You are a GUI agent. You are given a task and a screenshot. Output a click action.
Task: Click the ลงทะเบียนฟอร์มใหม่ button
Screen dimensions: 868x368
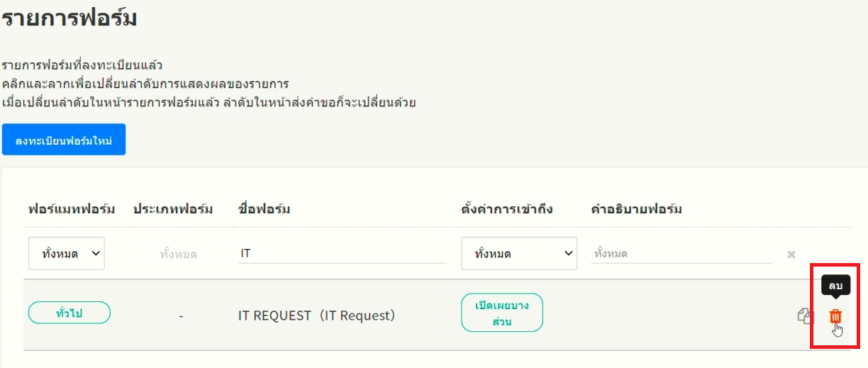[64, 140]
